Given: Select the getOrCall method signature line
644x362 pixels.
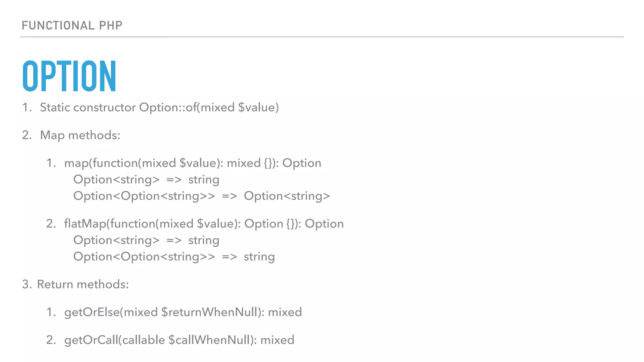Looking at the screenshot, I should 179,340.
